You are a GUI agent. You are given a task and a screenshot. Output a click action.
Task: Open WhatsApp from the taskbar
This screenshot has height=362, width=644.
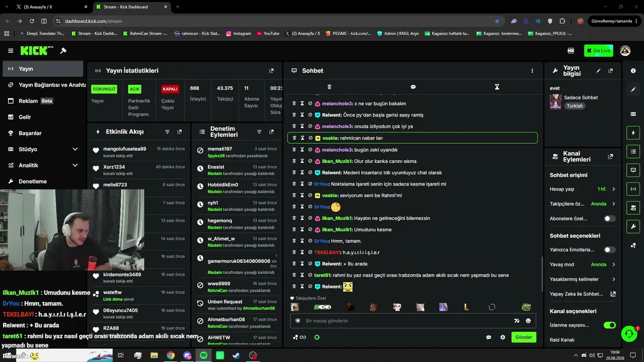tap(220, 355)
